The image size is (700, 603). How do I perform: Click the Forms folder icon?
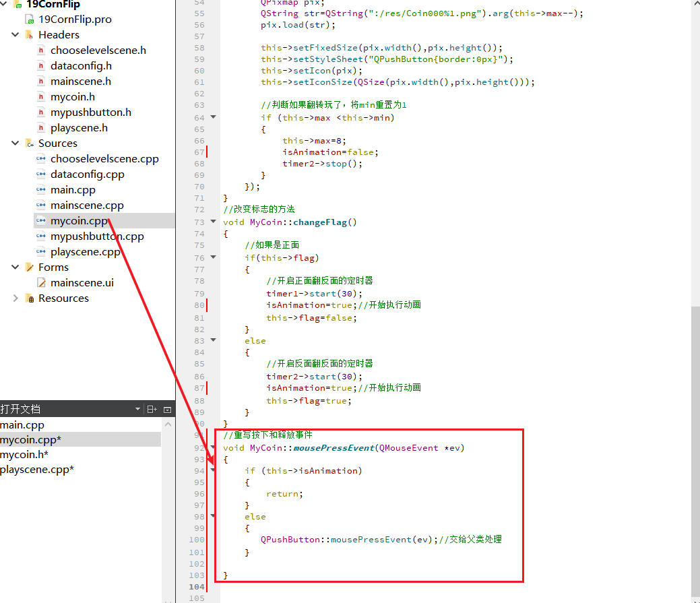point(30,267)
